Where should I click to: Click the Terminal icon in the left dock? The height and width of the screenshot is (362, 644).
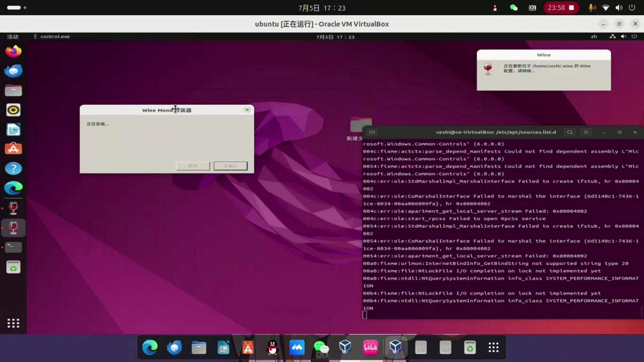click(13, 247)
